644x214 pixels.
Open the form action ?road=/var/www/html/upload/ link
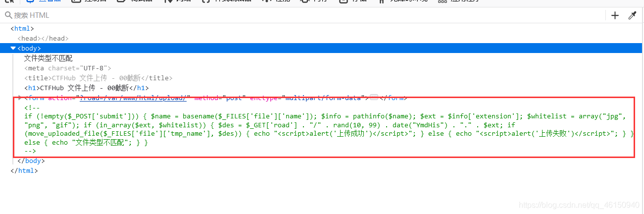click(133, 98)
